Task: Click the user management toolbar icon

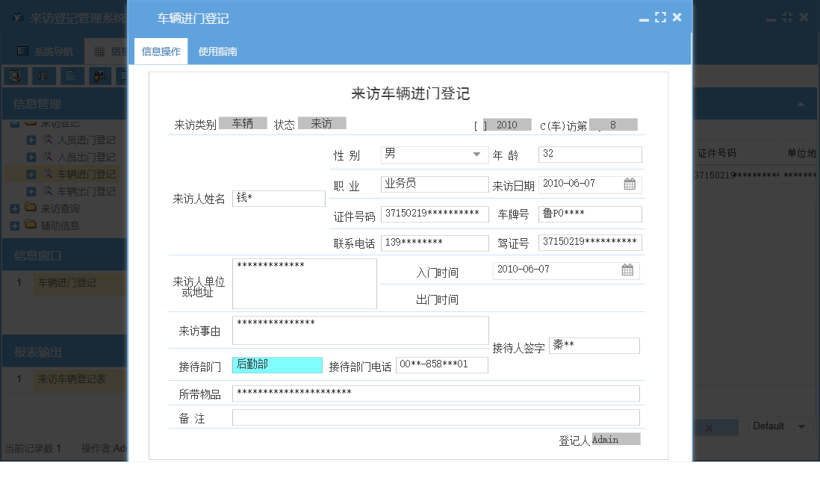Action: tap(99, 75)
